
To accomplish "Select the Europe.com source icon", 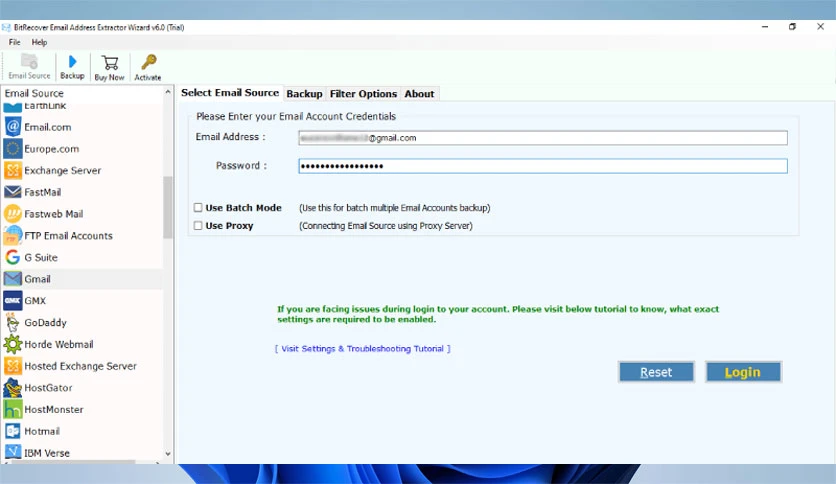I will 13,149.
